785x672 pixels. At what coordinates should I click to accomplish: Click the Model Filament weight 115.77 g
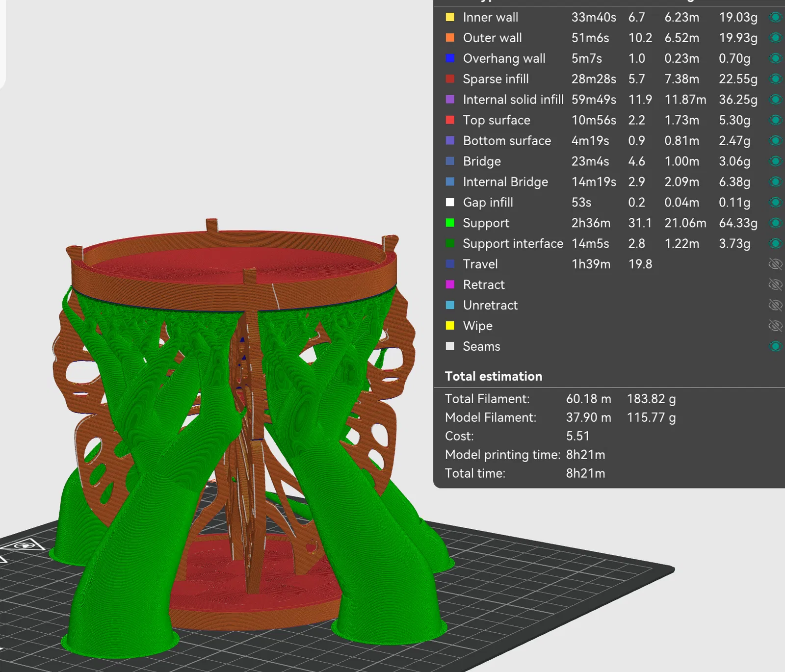point(651,417)
